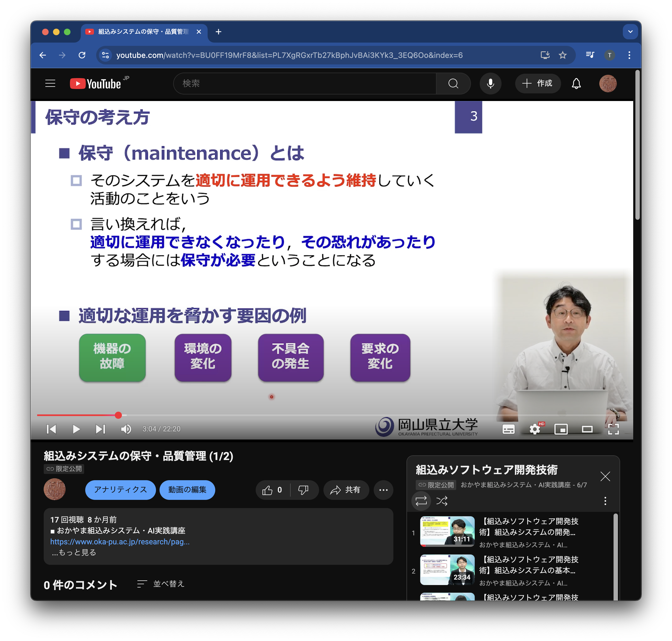Open 並べ替え comment sort menu
672x641 pixels.
coord(160,584)
